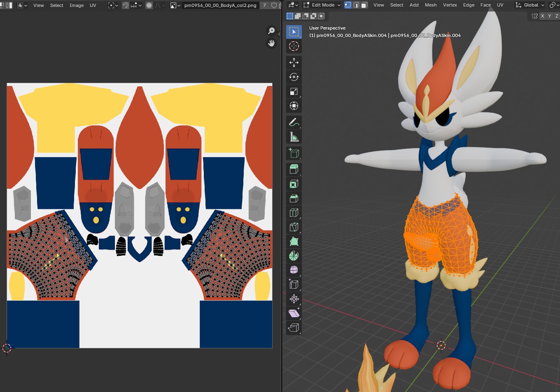This screenshot has width=560, height=392.
Task: Set selection mode to subtract
Action: pos(306,16)
